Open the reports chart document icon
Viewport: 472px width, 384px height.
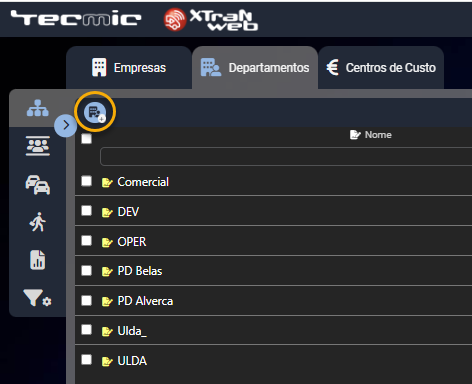coord(38,260)
